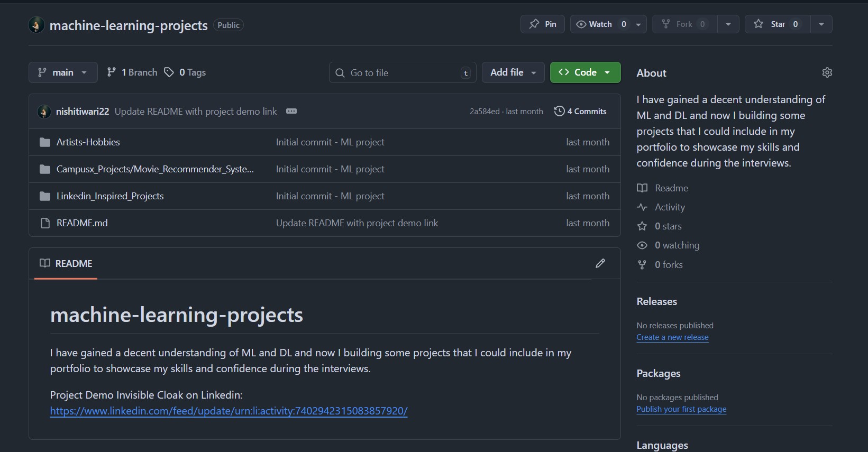This screenshot has width=868, height=452.
Task: Click the Campusx_Projects folder icon
Action: click(x=45, y=169)
